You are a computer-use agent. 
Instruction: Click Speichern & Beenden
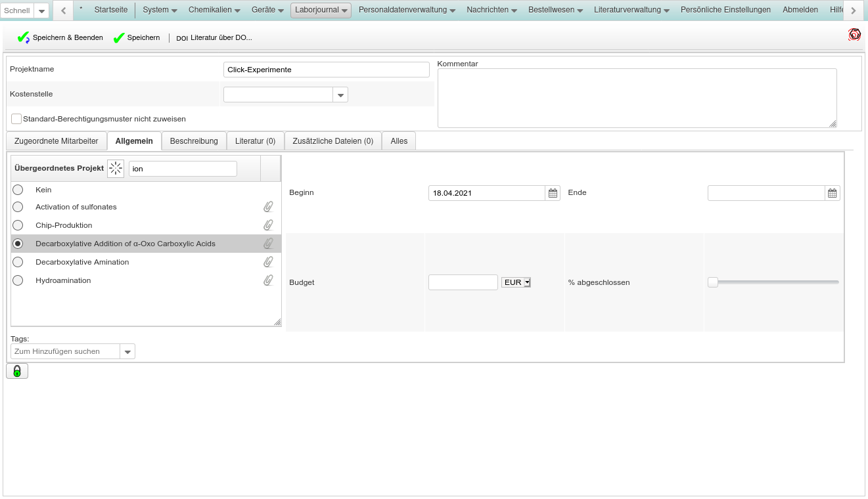point(60,38)
